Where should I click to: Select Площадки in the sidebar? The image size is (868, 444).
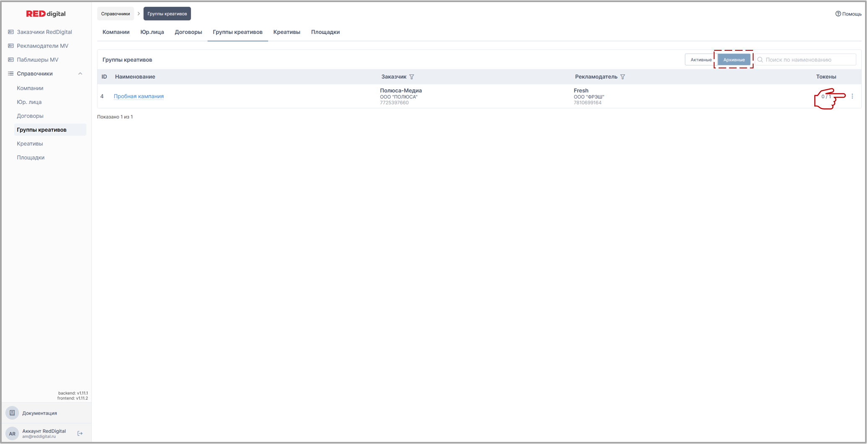click(x=31, y=158)
